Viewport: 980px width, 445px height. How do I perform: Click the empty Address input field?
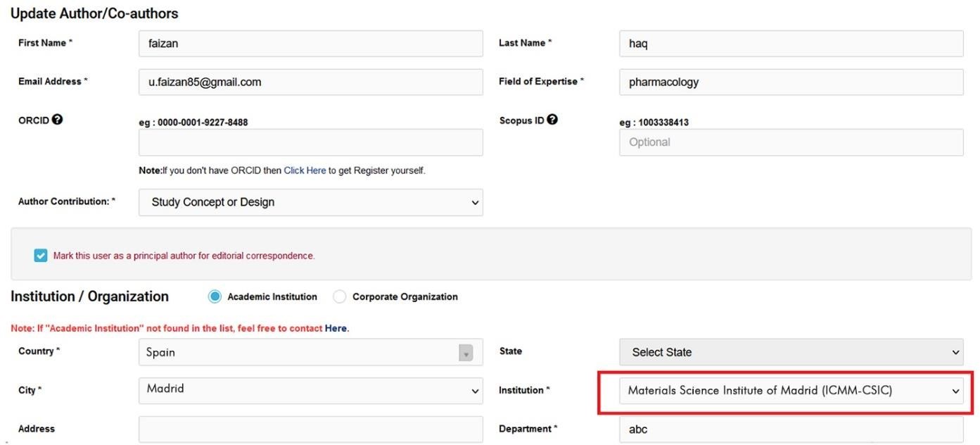tap(310, 429)
